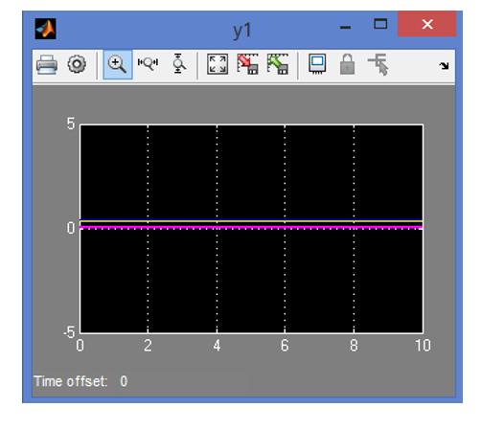Open the Signal selector icon
The height and width of the screenshot is (430, 504).
click(x=378, y=64)
